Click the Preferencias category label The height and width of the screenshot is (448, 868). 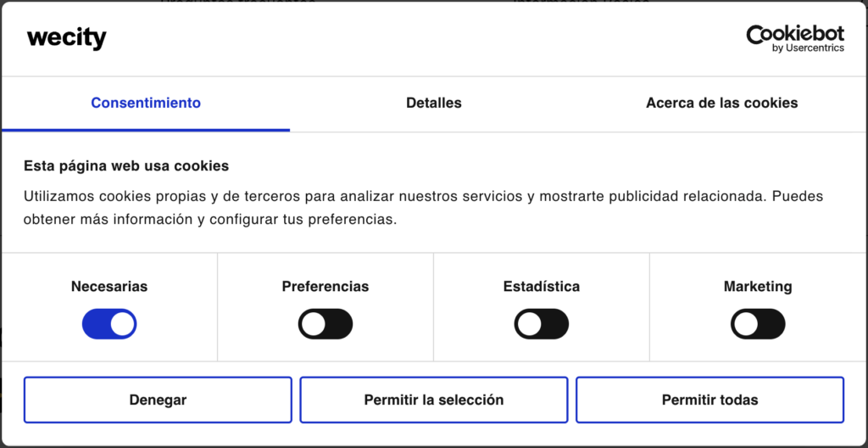(325, 287)
